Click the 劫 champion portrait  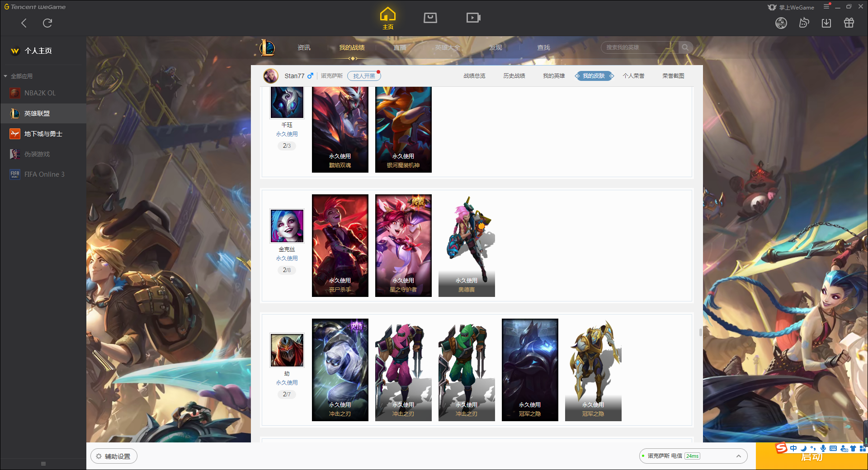[x=287, y=350]
